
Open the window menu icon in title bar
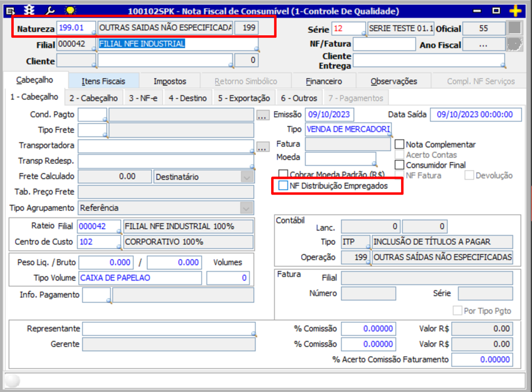pos(10,11)
